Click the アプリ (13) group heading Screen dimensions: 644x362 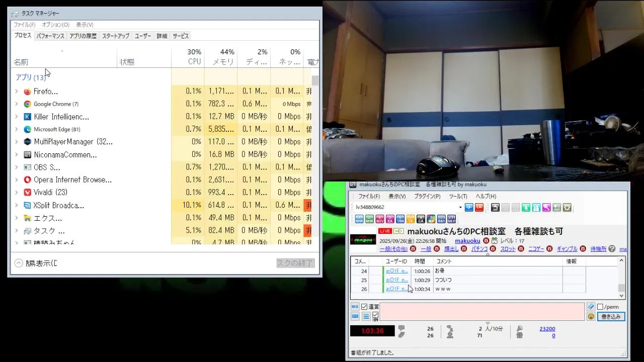(31, 77)
